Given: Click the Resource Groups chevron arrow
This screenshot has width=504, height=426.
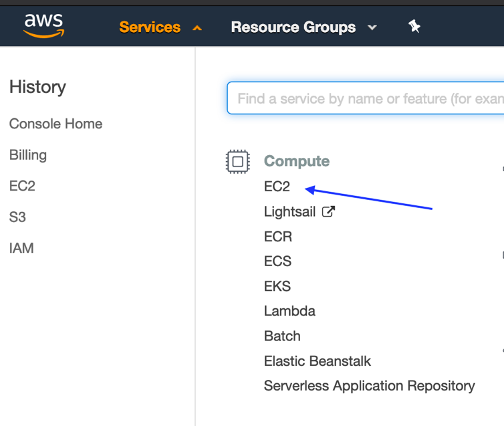Looking at the screenshot, I should tap(372, 28).
